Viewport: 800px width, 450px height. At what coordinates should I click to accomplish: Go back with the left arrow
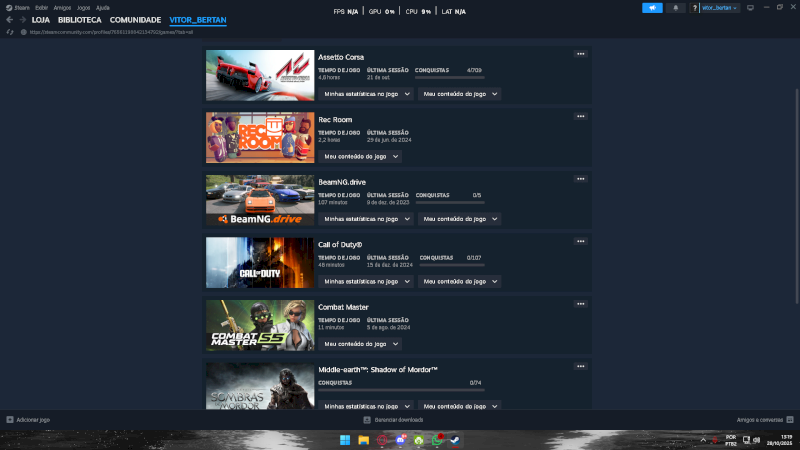10,20
